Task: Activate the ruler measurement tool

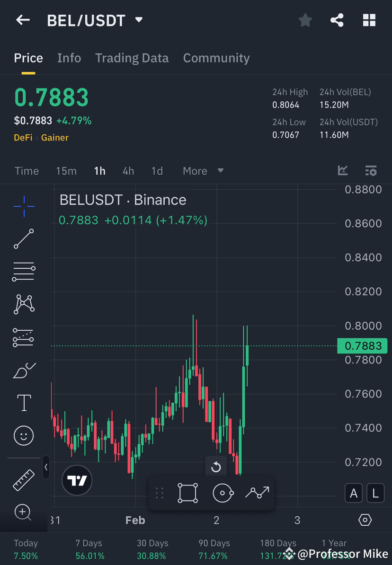Action: coord(24,479)
